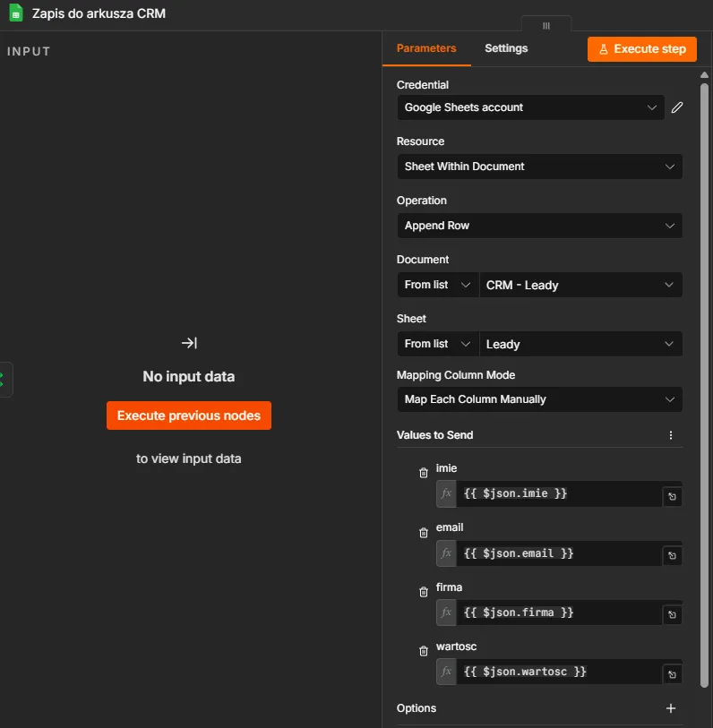713x728 pixels.
Task: Click the left edge panel handle
Action: (x=4, y=380)
